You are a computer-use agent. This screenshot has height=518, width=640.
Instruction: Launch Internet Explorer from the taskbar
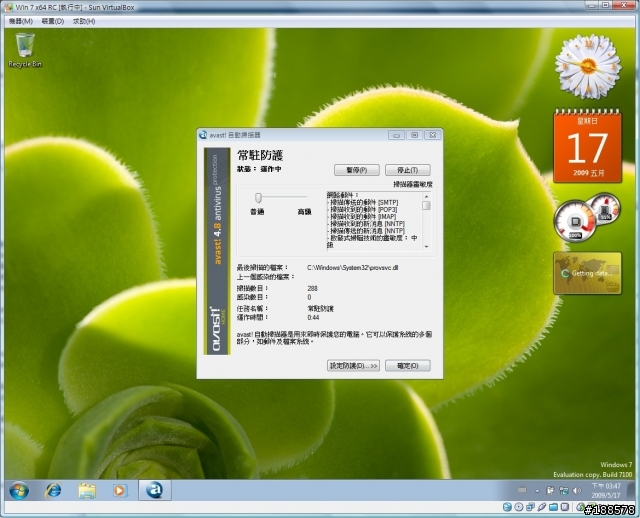(53, 490)
